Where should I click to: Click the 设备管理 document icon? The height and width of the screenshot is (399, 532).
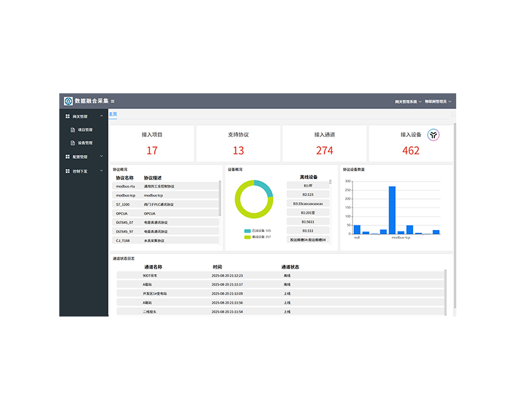click(x=73, y=143)
